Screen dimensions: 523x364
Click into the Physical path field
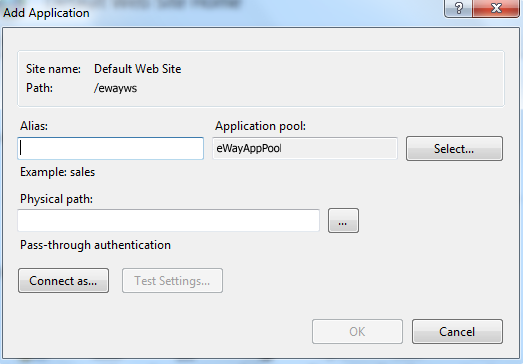[x=168, y=220]
